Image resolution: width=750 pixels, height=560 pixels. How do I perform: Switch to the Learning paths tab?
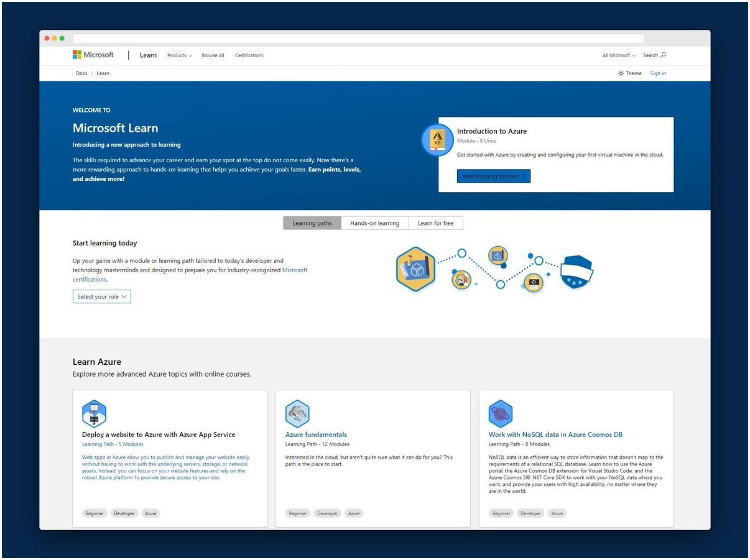tap(312, 223)
